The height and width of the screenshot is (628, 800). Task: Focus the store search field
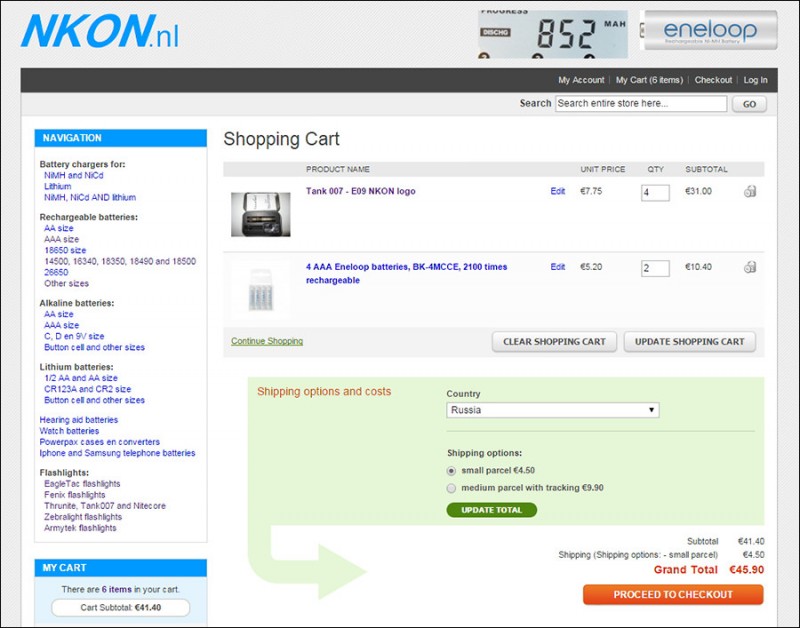click(x=641, y=104)
